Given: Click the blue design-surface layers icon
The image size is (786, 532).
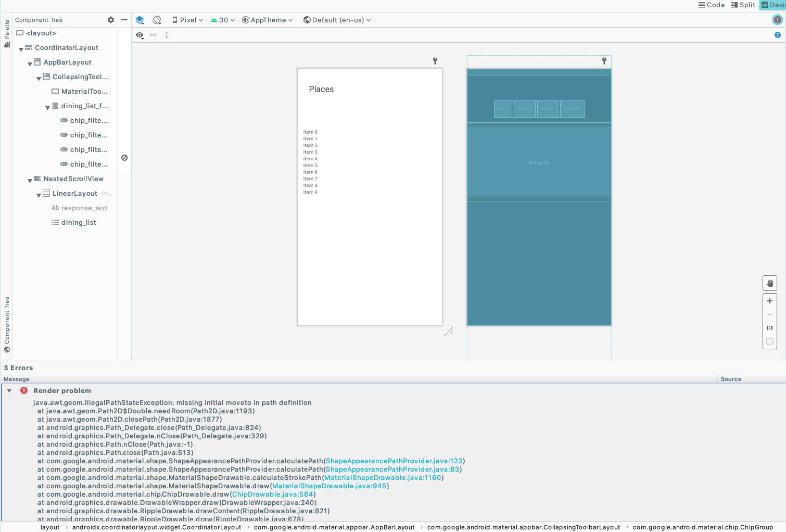Looking at the screenshot, I should pyautogui.click(x=140, y=19).
